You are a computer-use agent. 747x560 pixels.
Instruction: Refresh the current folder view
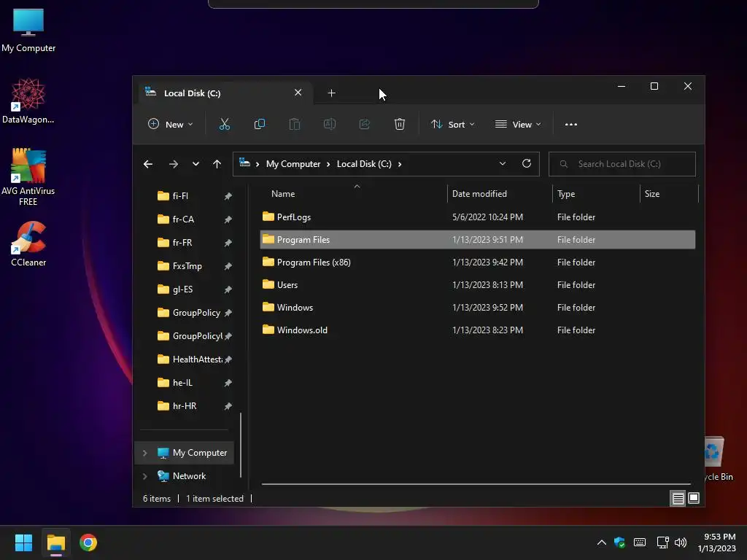pyautogui.click(x=527, y=163)
